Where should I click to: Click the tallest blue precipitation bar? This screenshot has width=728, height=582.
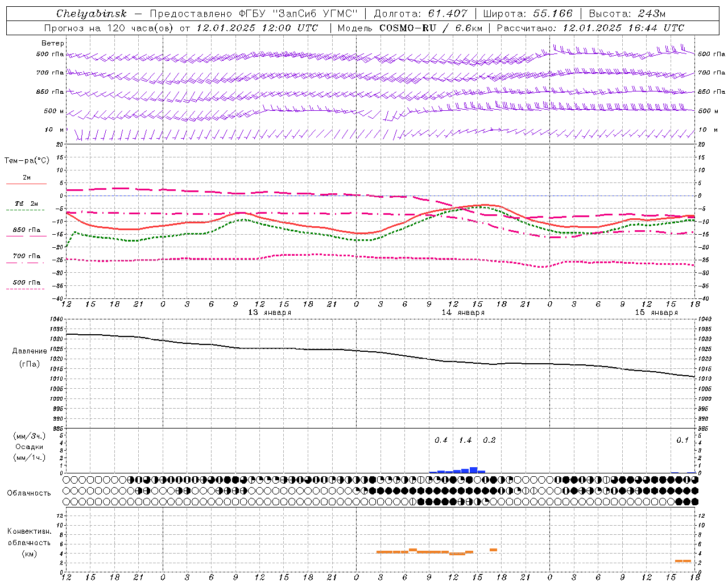pyautogui.click(x=473, y=470)
